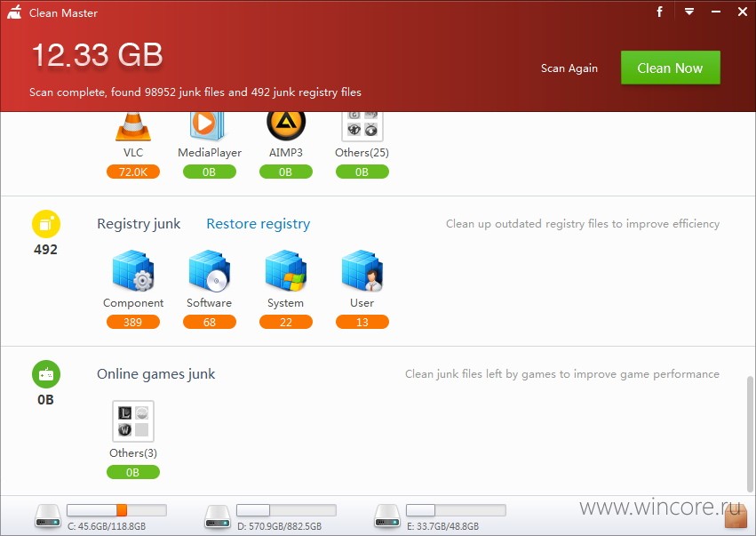
Task: Click the User 13 count badge
Action: [x=362, y=322]
